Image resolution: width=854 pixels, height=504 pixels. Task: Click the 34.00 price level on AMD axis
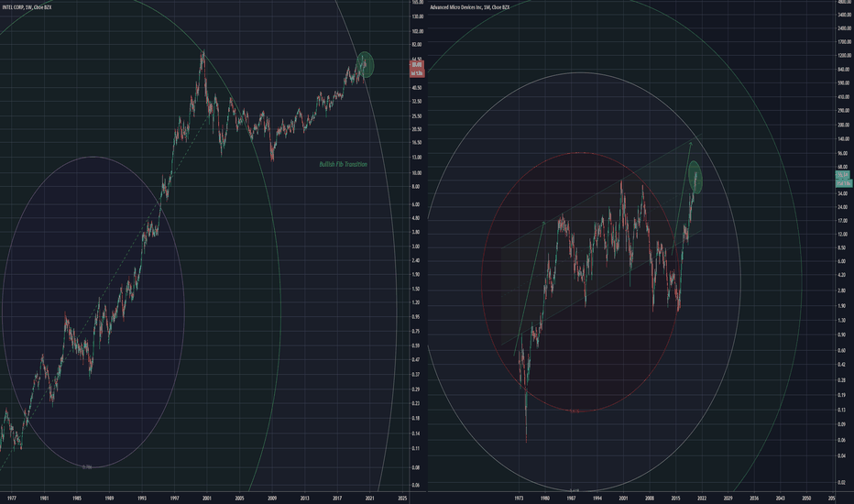pyautogui.click(x=843, y=193)
